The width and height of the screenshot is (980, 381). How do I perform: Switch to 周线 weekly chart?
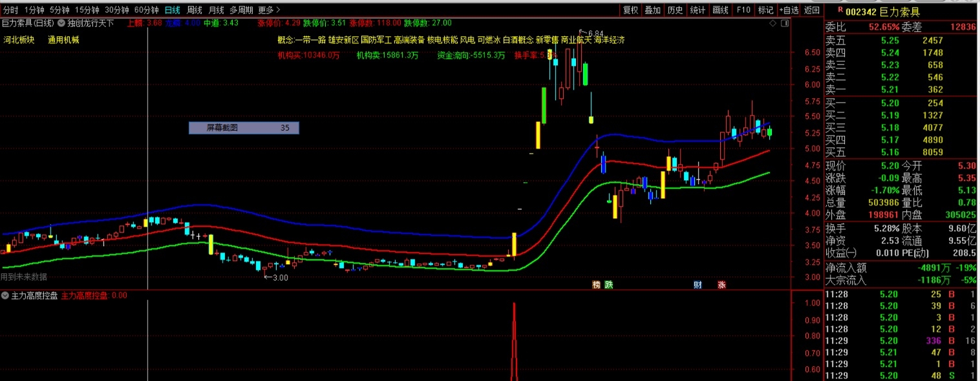(x=195, y=10)
